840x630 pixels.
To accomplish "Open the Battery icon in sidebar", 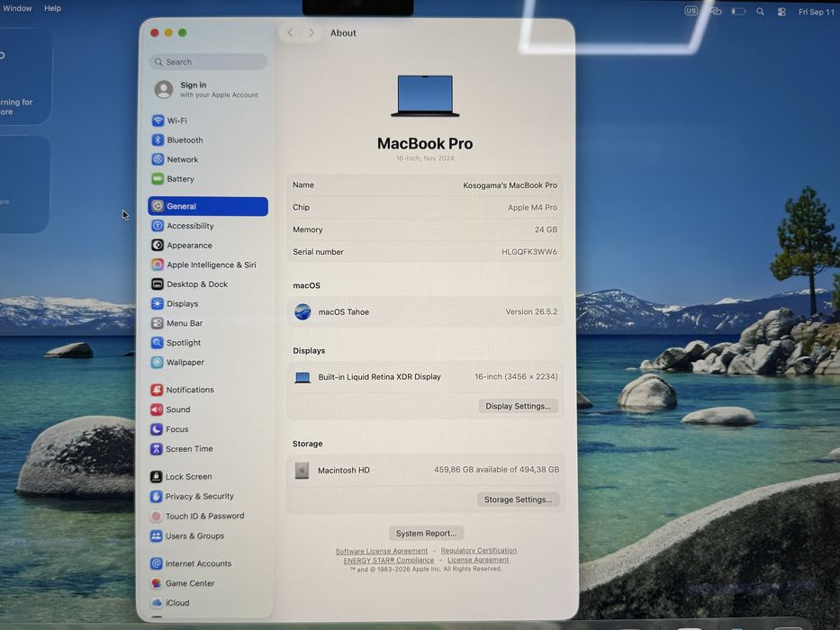I will (158, 179).
